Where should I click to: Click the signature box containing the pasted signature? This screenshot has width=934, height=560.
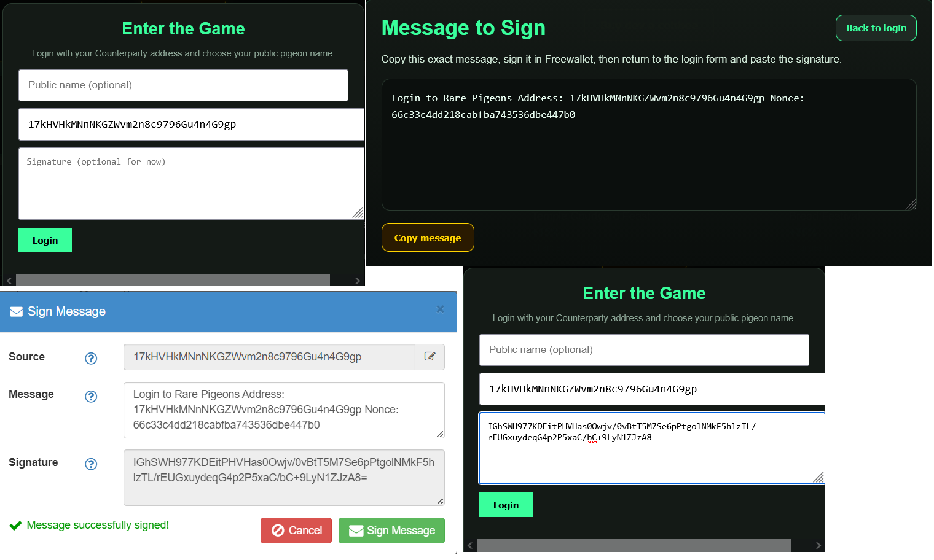coord(652,448)
